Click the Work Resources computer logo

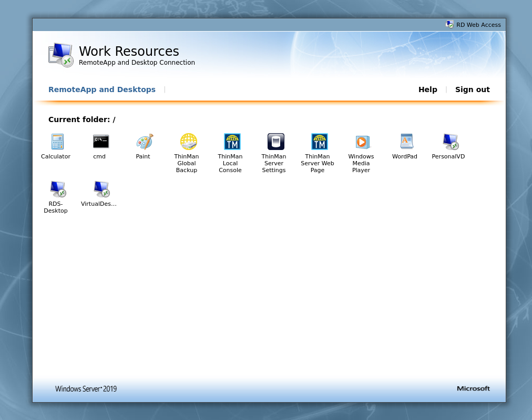point(61,55)
